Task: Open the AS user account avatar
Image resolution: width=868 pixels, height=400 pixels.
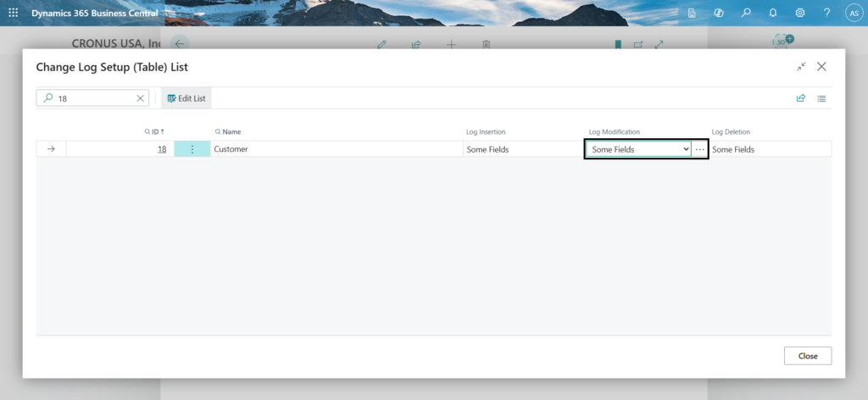Action: pyautogui.click(x=853, y=13)
